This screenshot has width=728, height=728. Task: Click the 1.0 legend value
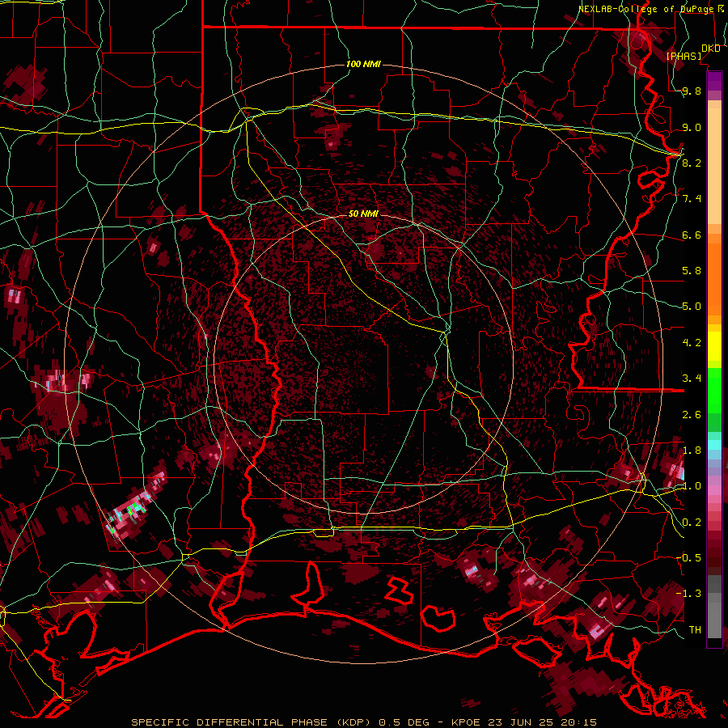click(x=692, y=486)
